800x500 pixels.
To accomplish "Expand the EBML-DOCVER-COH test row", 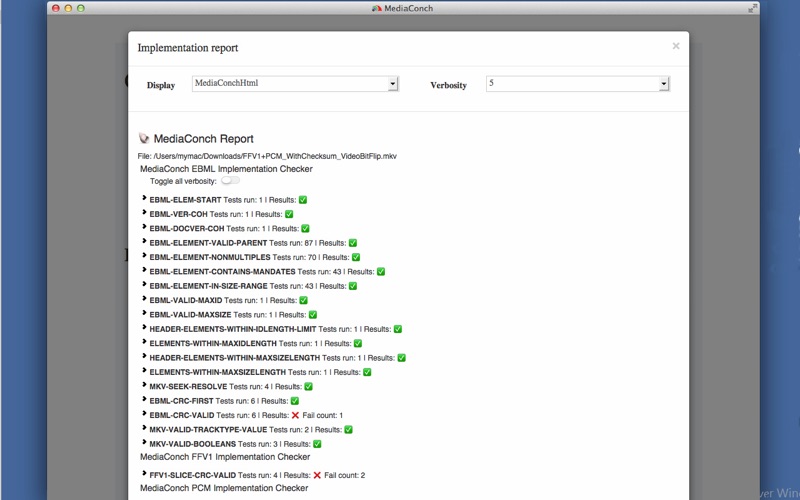I will click(x=144, y=227).
